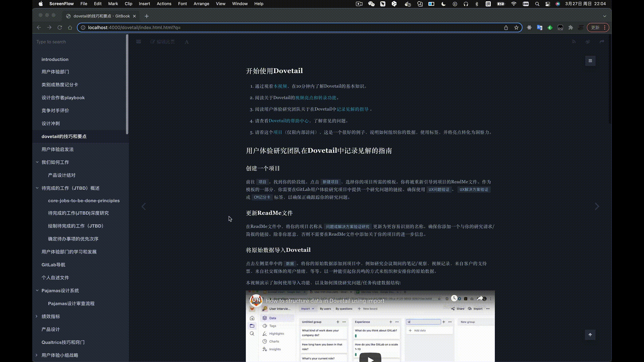Open core-jobs-to-be-done-principles page

click(x=84, y=201)
